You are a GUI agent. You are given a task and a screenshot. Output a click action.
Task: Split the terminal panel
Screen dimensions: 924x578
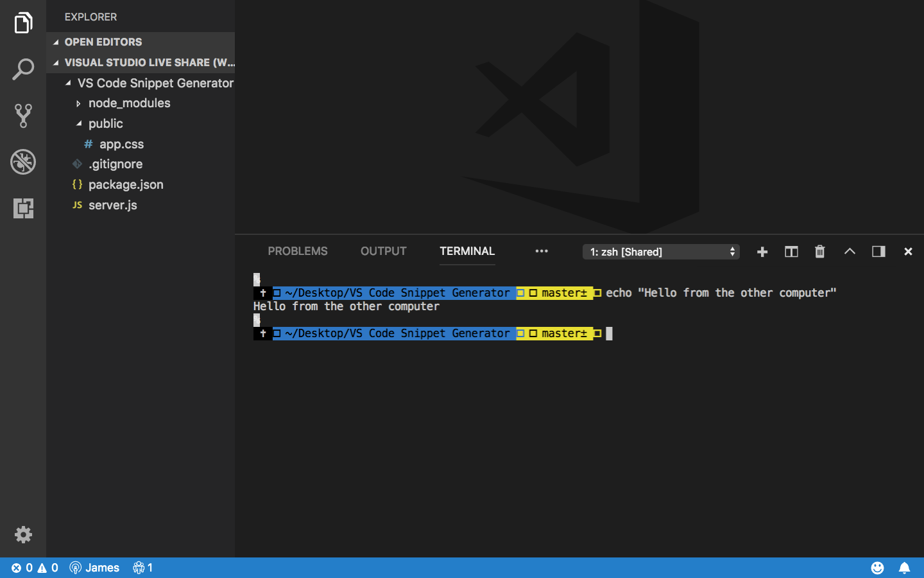tap(791, 252)
